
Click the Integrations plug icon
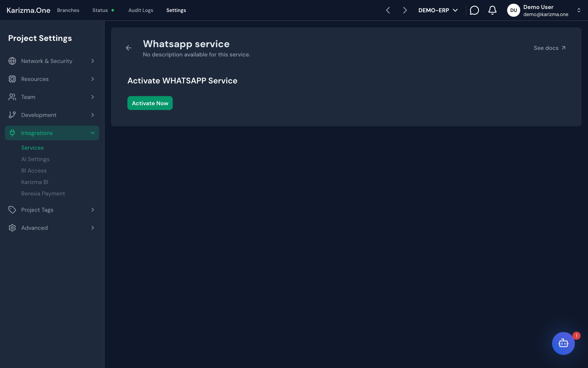12,133
